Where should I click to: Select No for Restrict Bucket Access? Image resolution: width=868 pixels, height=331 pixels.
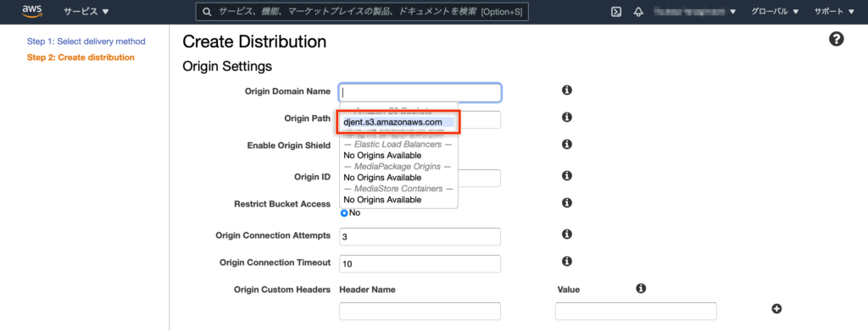[344, 212]
